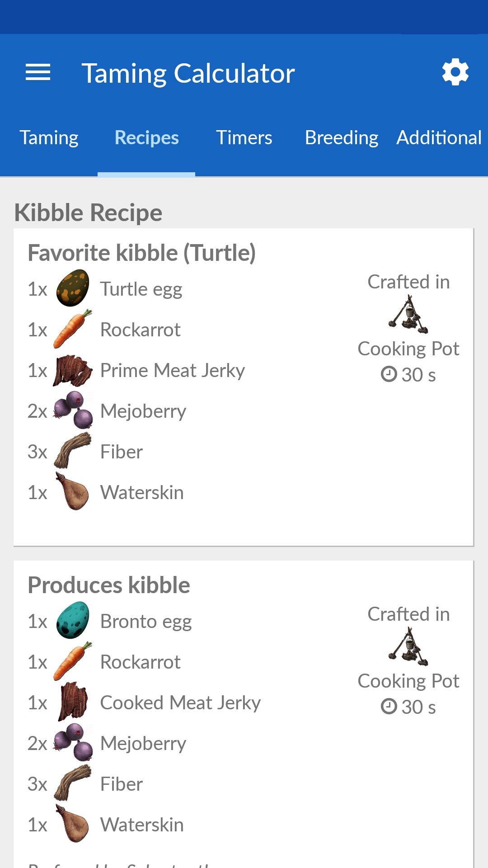Tap the Cooked Meat Jerky icon
This screenshot has width=488, height=868.
click(x=73, y=702)
